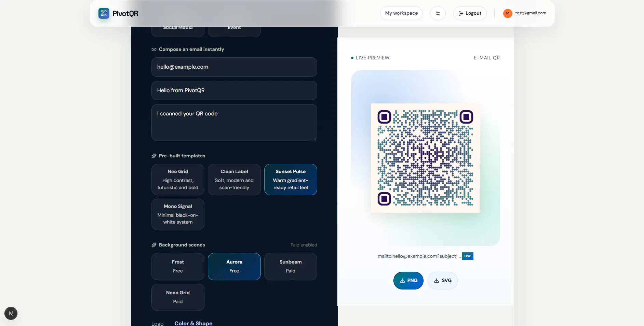
Task: Click the 'E-MAIL QR' label
Action: [x=487, y=58]
